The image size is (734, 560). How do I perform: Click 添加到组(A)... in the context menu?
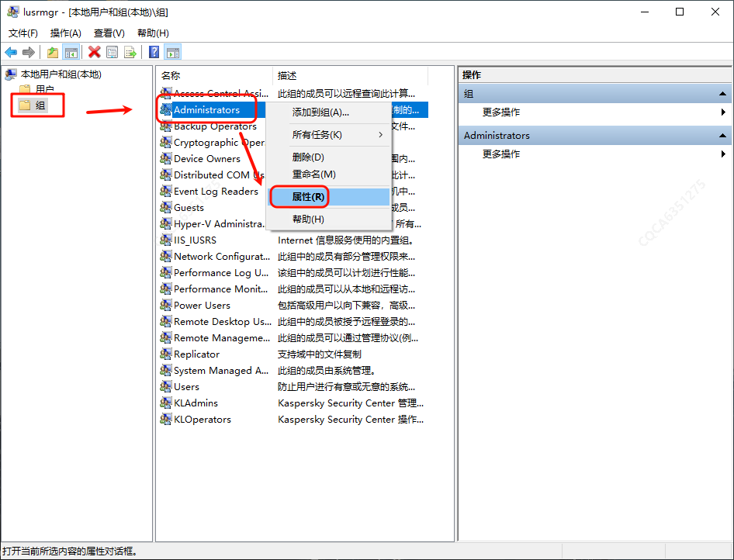point(320,112)
